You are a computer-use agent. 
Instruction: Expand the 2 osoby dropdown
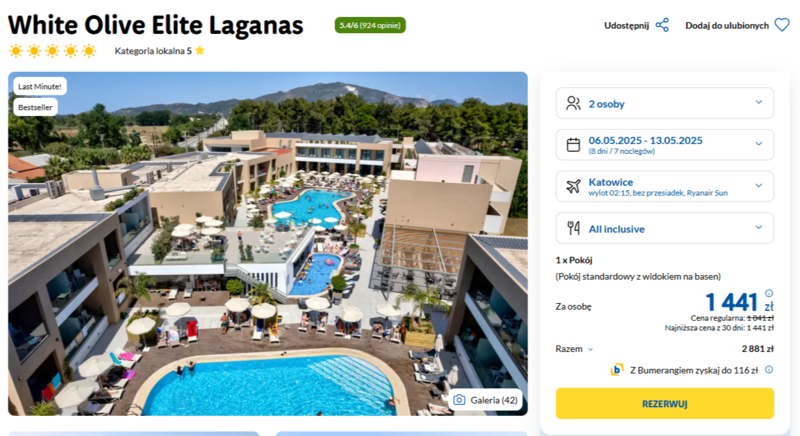[664, 104]
